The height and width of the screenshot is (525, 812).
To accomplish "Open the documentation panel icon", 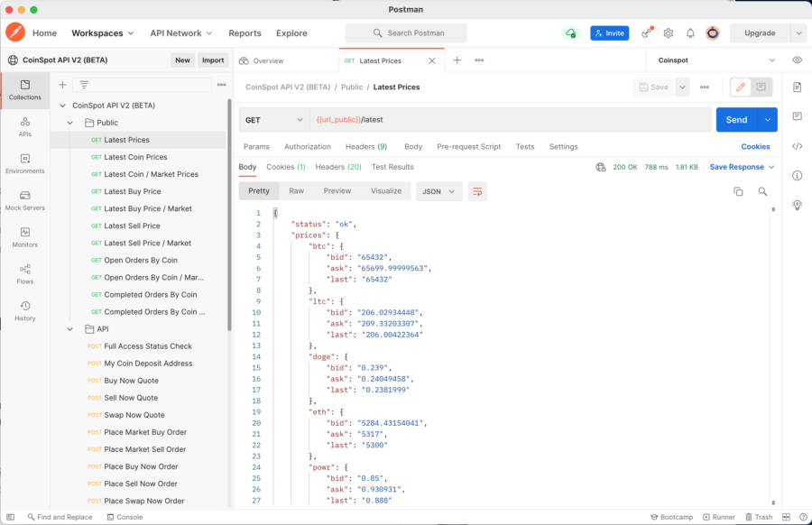I will (x=797, y=87).
